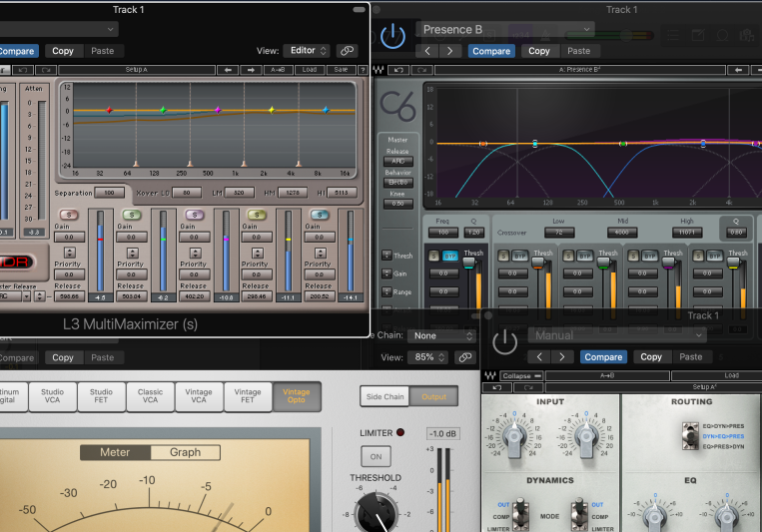Click the L3 MultiMaximizer link icon
Screen dimensions: 762x532
[347, 51]
